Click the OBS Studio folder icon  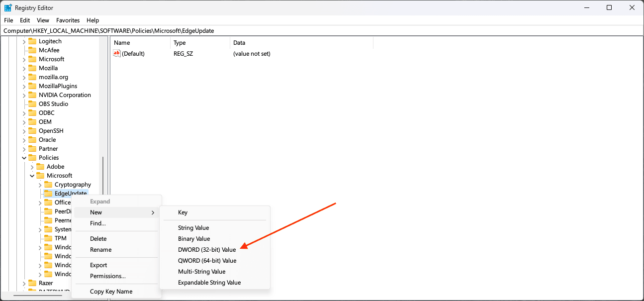[x=32, y=104]
